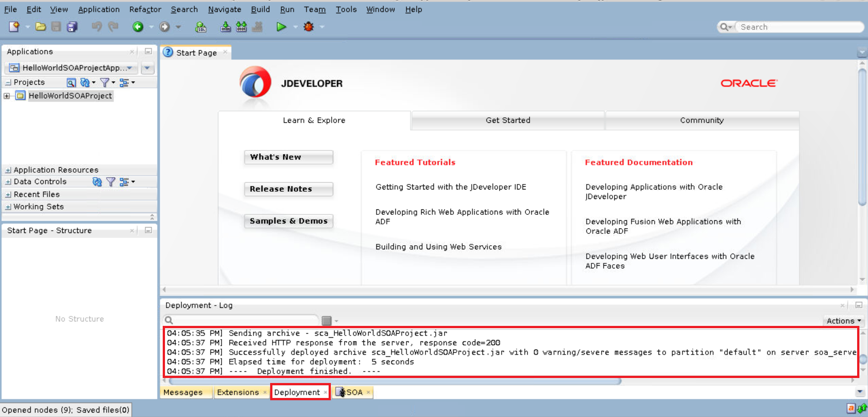Screen dimensions: 868x417
Task: Open Building and Using Web Services tutorial
Action: pyautogui.click(x=438, y=247)
